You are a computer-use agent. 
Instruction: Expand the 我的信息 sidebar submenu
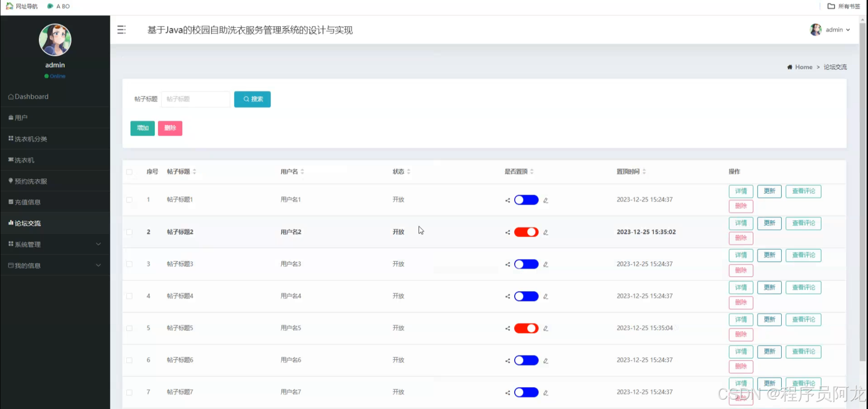point(55,266)
